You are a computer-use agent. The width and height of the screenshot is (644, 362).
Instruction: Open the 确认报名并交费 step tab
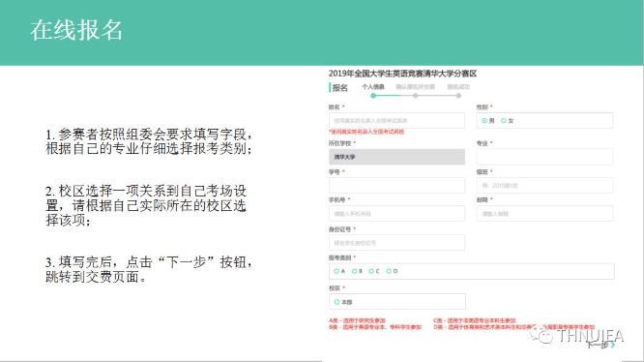[x=415, y=87]
